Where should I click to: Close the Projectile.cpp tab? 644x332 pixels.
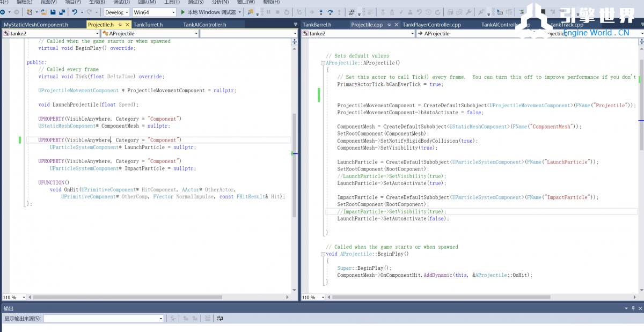(397, 25)
